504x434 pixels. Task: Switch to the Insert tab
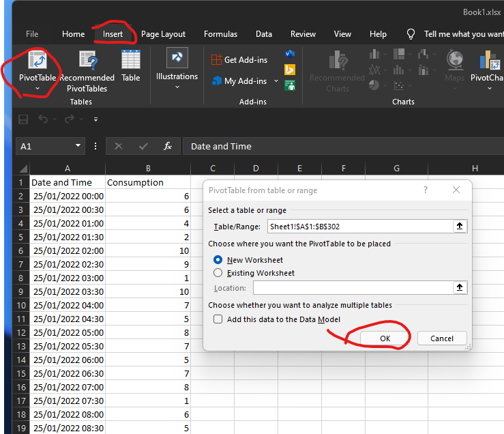pyautogui.click(x=113, y=34)
